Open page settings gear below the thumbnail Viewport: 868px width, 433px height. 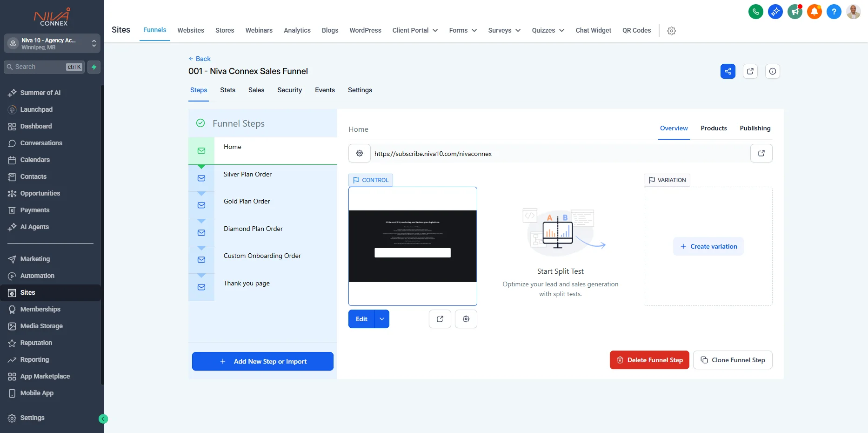466,319
